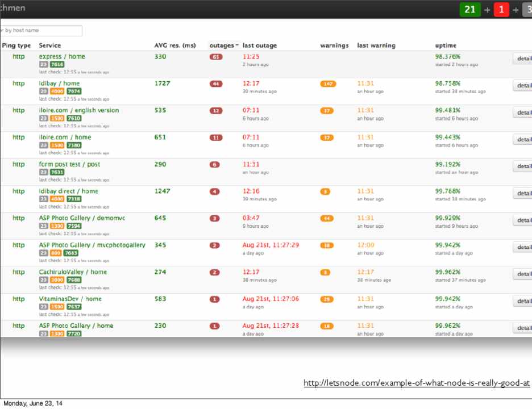This screenshot has width=532, height=409.
Task: Sort table by warnings column header
Action: pyautogui.click(x=334, y=45)
